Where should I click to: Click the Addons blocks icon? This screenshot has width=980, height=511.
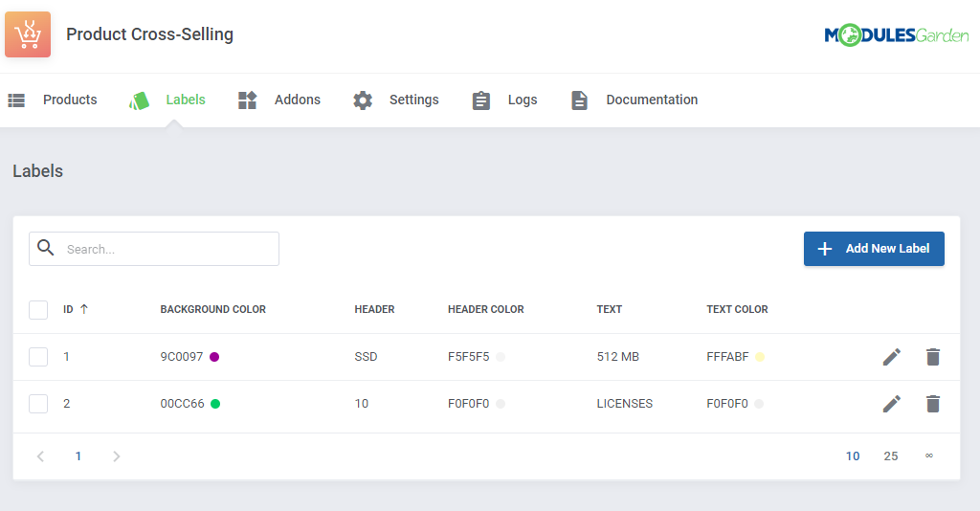[248, 100]
